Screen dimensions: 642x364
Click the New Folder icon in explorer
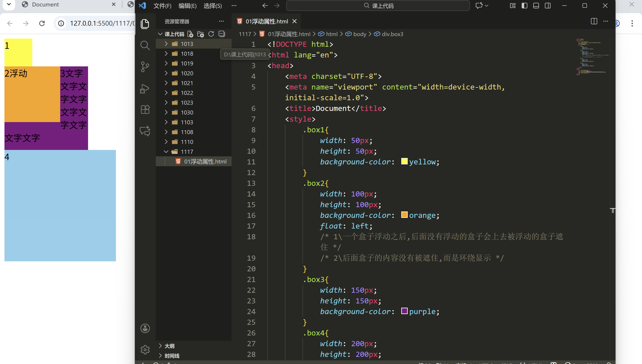tap(201, 34)
